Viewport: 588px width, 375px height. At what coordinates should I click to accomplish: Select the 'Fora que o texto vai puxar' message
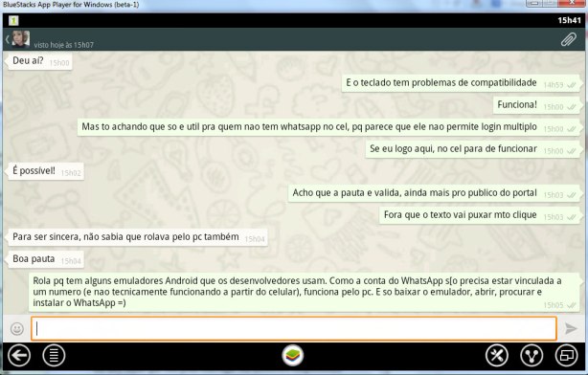click(x=480, y=215)
